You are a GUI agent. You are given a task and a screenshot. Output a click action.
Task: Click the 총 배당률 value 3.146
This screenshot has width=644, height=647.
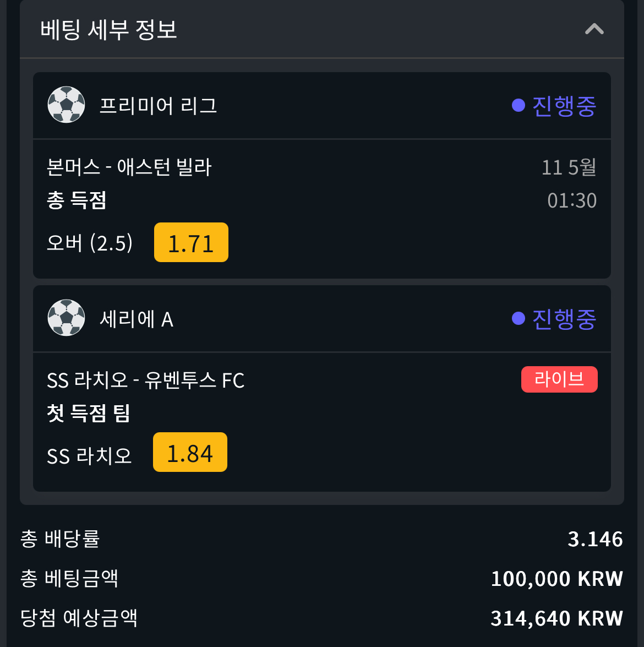[x=595, y=539]
